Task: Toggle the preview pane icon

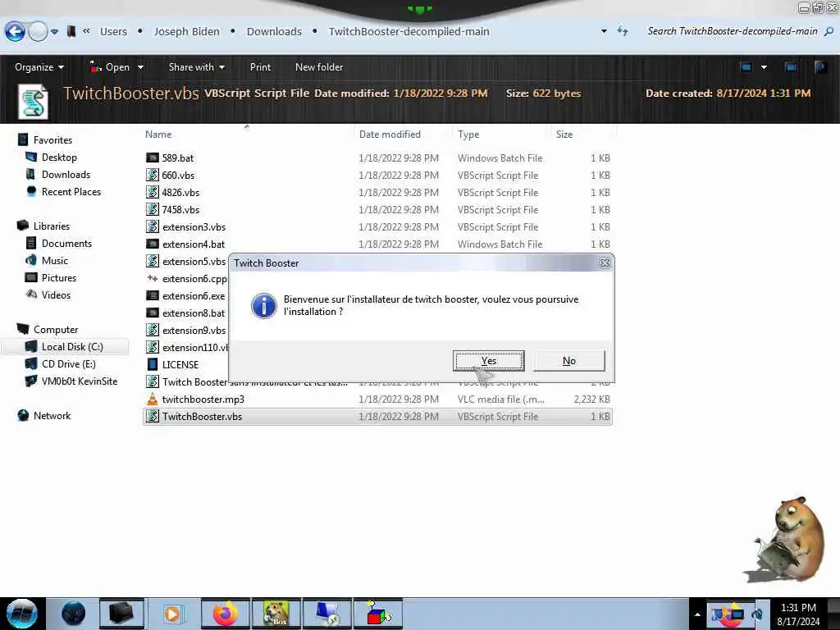Action: coord(790,67)
